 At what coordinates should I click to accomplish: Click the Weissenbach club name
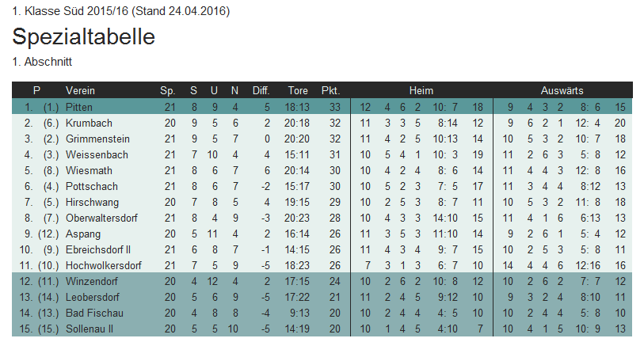(97, 154)
